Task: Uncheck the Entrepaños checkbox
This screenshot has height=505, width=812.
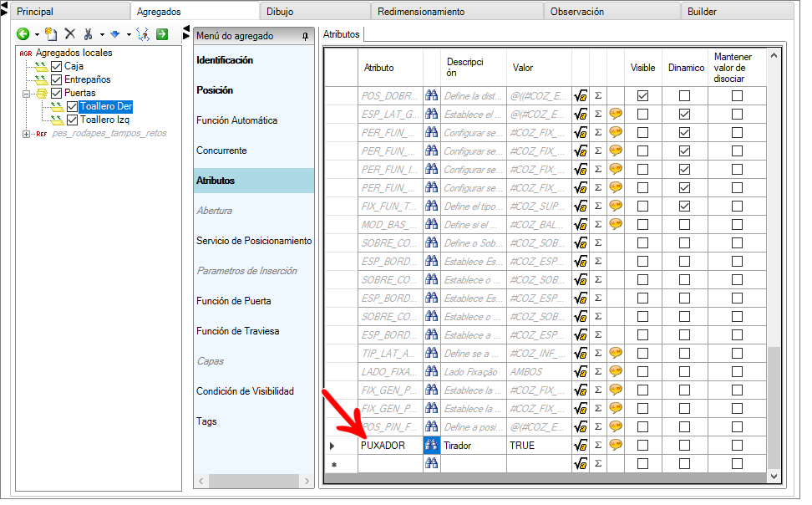Action: [x=57, y=79]
